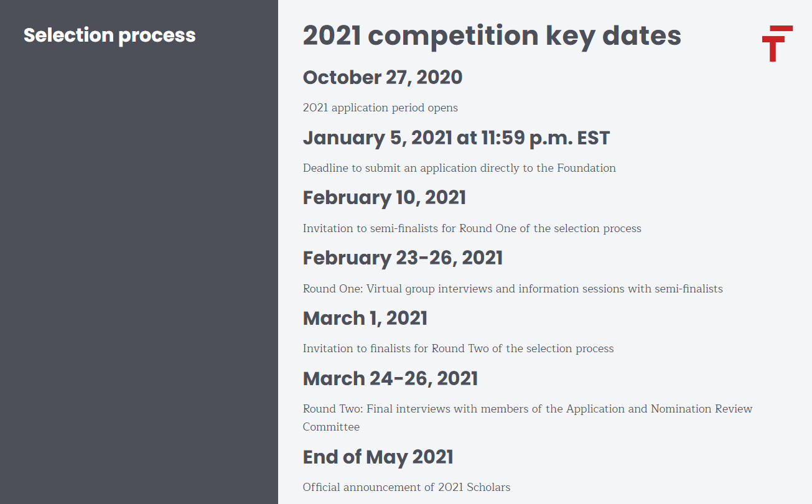812x504 pixels.
Task: Click the word Committee in Round Two paragraph
Action: 331,427
